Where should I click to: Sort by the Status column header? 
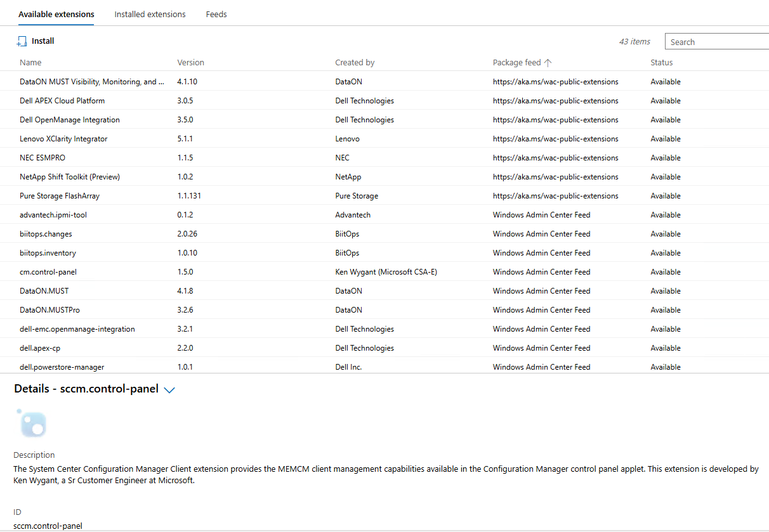pyautogui.click(x=661, y=63)
